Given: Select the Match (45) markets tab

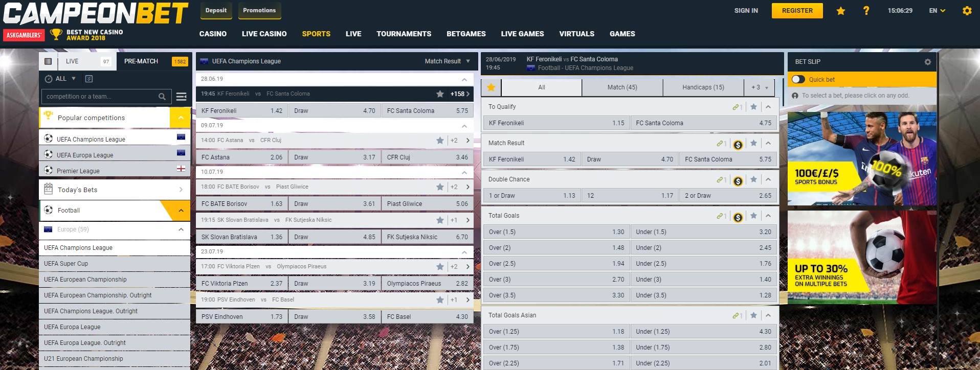Looking at the screenshot, I should 622,87.
